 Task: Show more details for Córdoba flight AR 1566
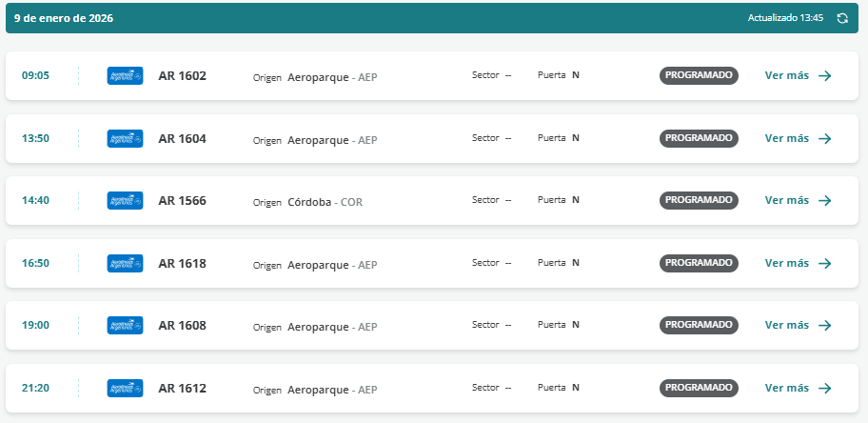point(798,200)
